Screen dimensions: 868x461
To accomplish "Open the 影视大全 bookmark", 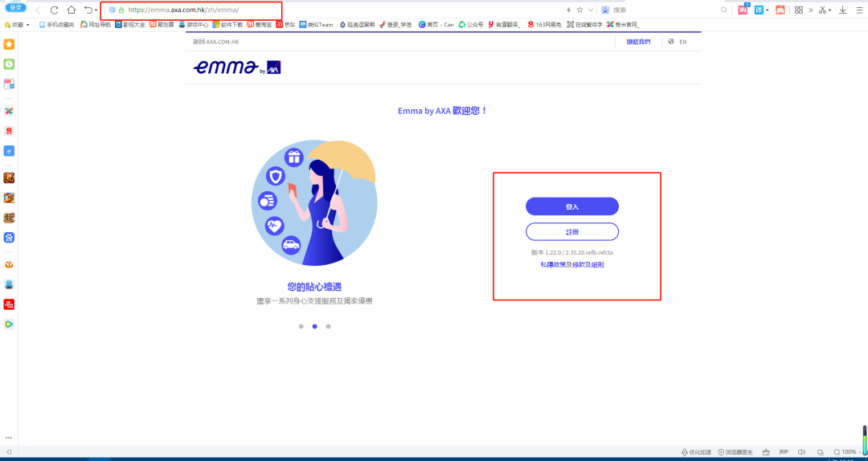I will [130, 25].
